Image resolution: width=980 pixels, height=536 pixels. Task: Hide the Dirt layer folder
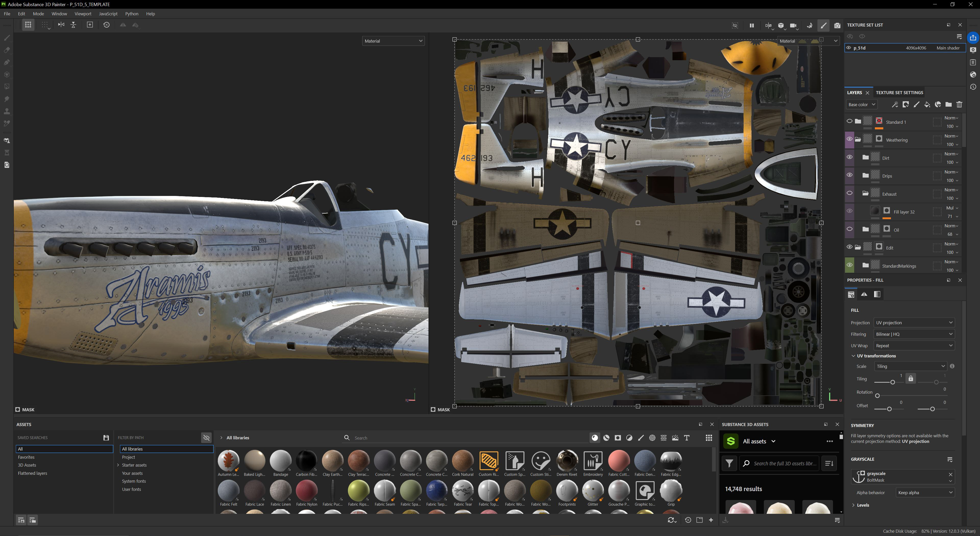[x=849, y=157]
